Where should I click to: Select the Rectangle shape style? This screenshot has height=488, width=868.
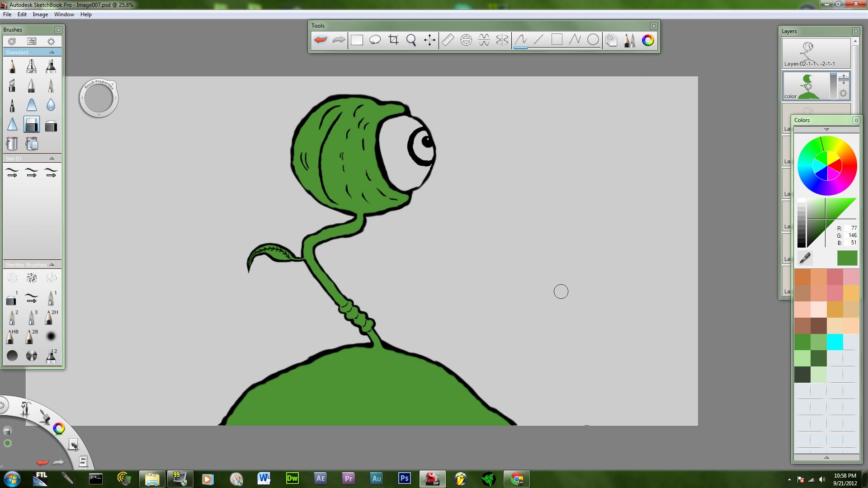[557, 40]
